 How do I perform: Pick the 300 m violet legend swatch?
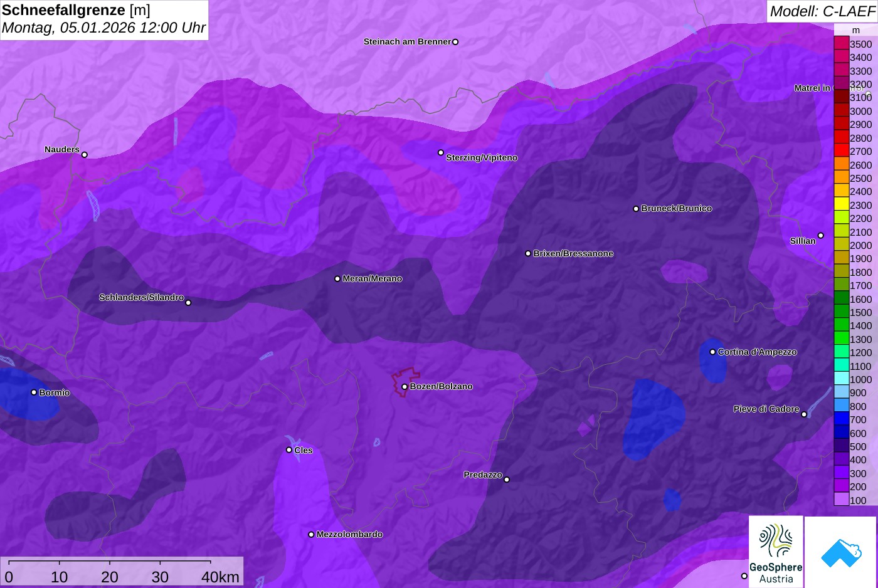click(841, 473)
